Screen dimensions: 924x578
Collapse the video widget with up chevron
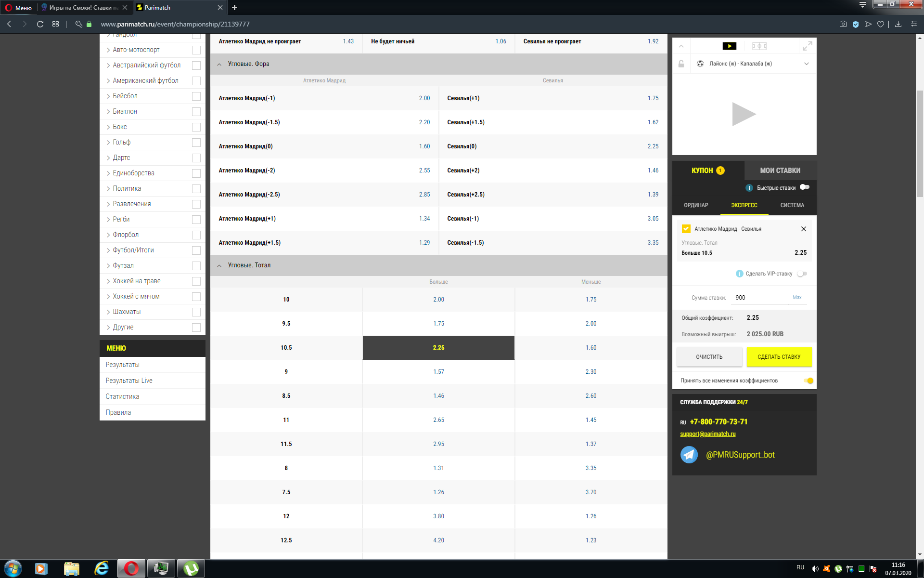click(681, 46)
